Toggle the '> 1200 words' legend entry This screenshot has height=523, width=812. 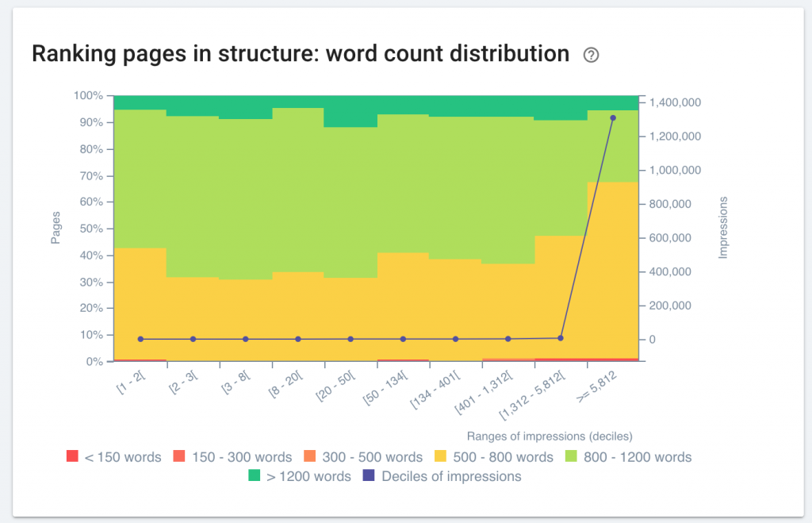[299, 476]
